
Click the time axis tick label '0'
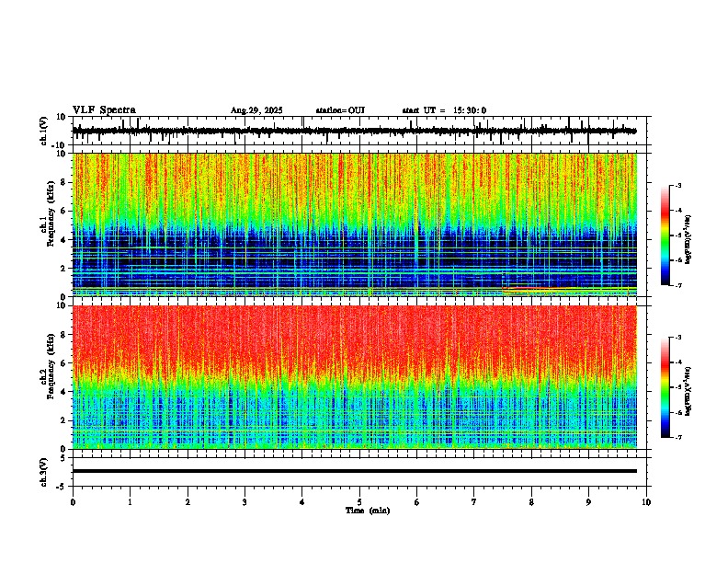pos(73,502)
